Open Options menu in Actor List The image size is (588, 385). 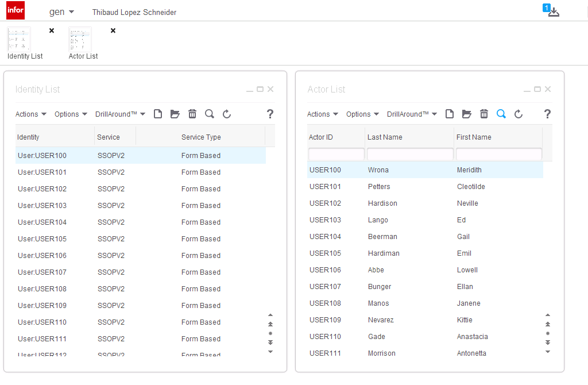coord(362,114)
